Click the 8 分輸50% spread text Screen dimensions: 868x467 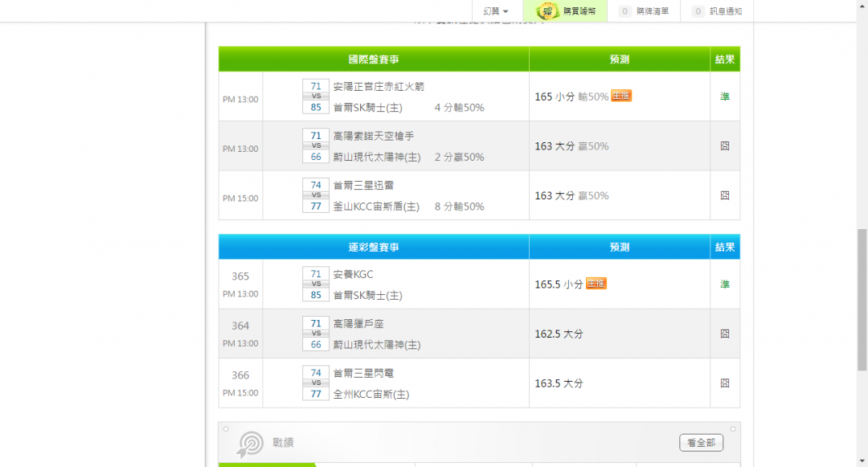pos(459,207)
